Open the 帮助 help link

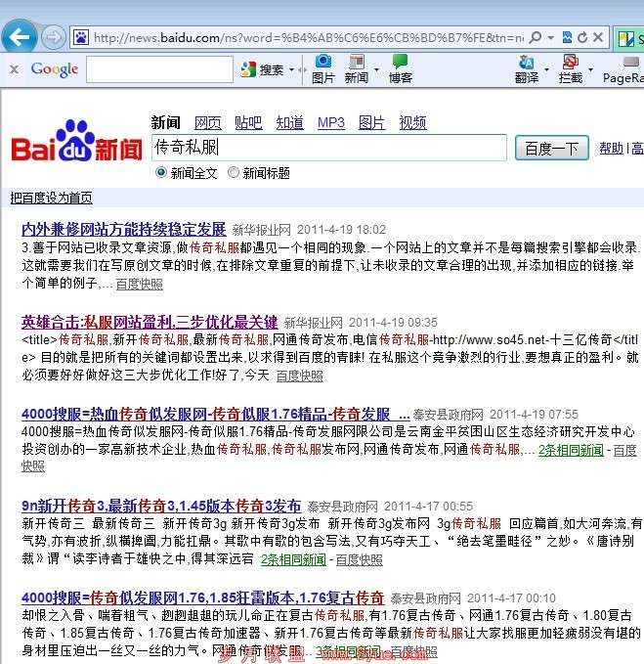pyautogui.click(x=612, y=149)
